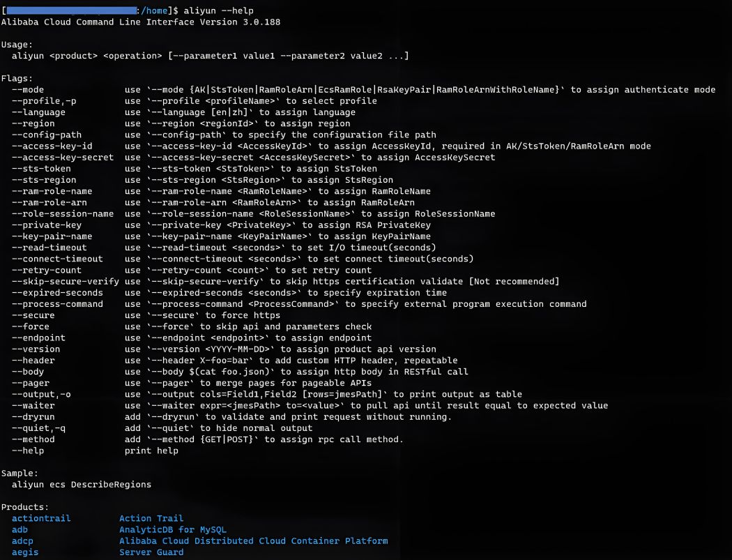
Task: Click the "[en|zh]" language options
Action: coord(229,112)
